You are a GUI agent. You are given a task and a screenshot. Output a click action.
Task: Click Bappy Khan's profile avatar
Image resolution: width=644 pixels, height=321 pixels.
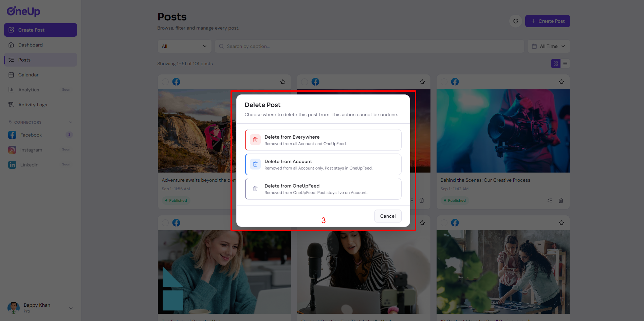14,308
